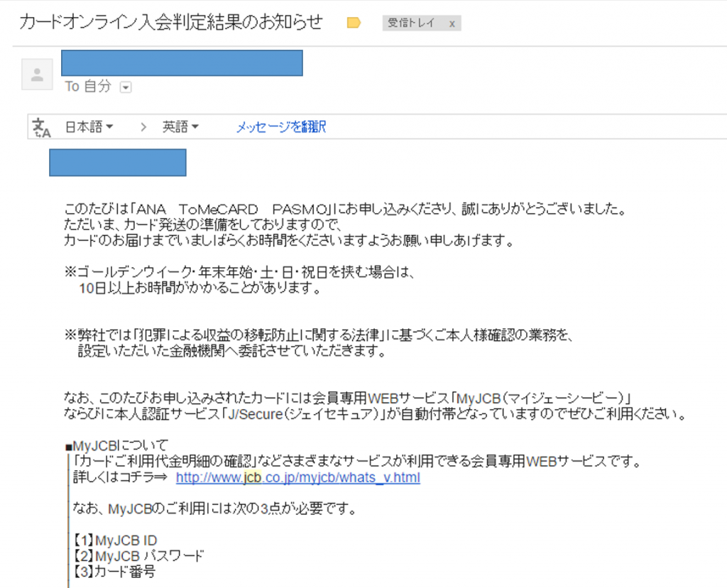The image size is (727, 588).
Task: Remove the 受信トレイ label with its x
Action: coord(452,23)
